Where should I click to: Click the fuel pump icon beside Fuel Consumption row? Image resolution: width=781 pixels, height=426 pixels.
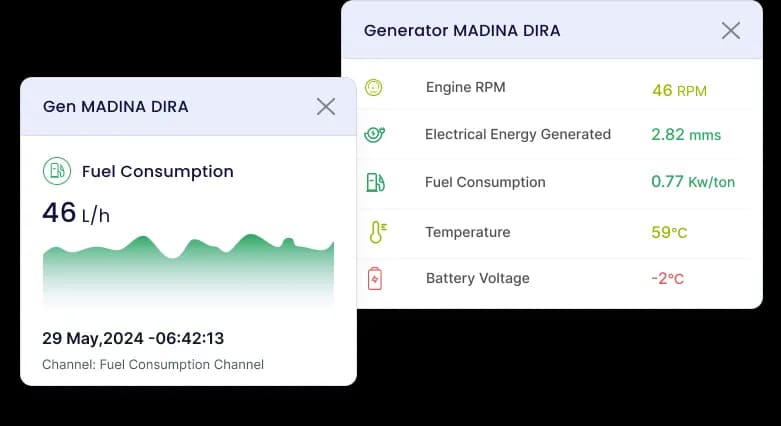coord(375,182)
